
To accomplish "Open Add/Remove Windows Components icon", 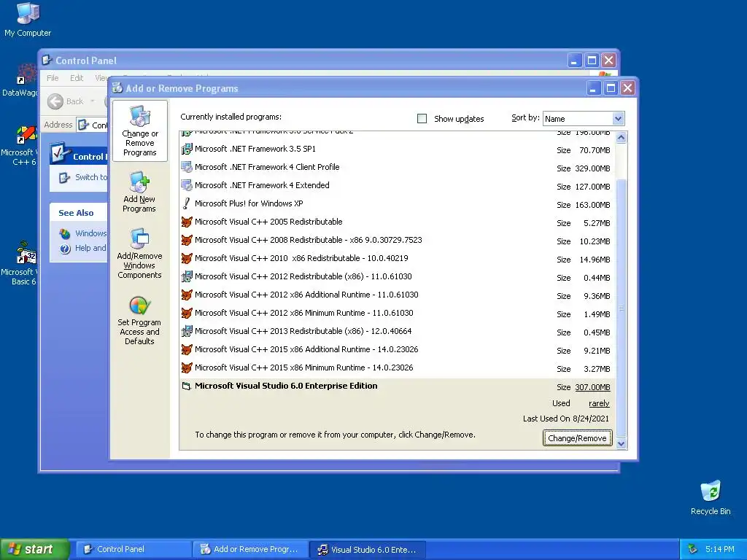I will tap(139, 238).
